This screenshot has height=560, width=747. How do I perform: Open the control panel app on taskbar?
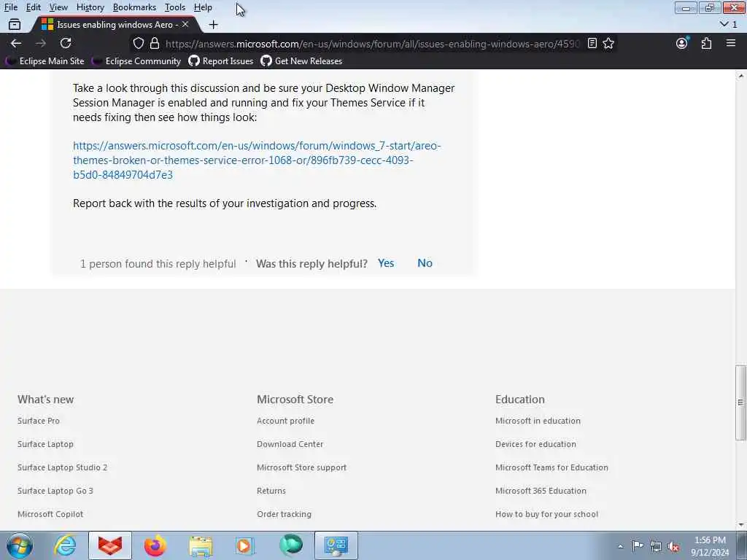click(336, 545)
